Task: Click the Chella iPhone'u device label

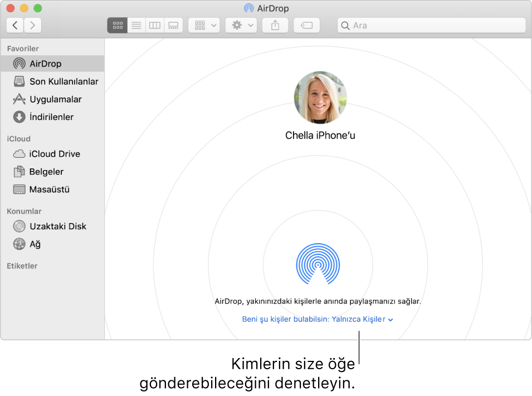Action: coord(320,135)
